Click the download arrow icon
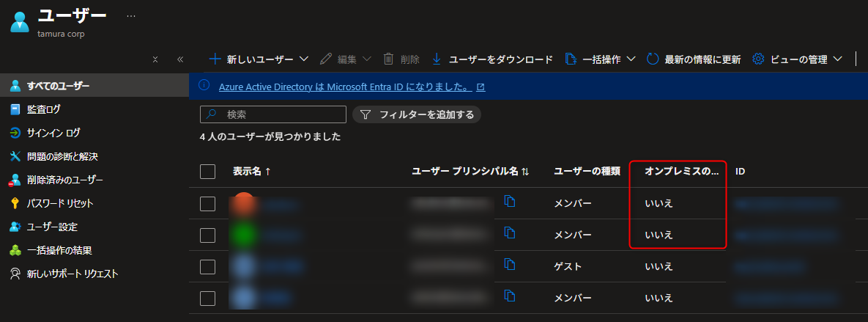 point(437,59)
